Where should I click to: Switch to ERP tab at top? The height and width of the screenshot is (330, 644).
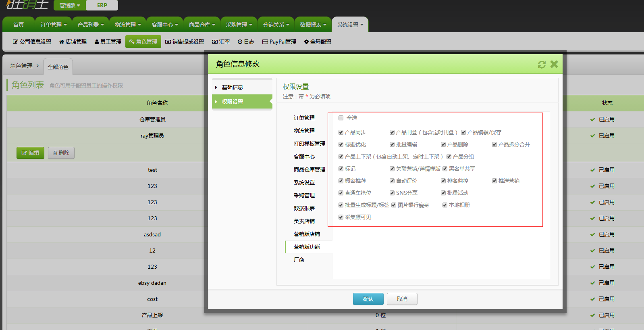tap(102, 5)
